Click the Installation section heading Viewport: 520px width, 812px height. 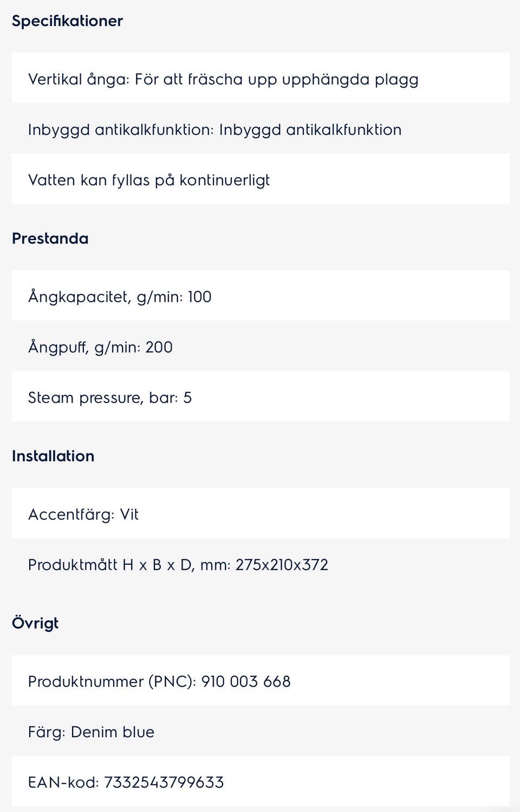pos(53,456)
